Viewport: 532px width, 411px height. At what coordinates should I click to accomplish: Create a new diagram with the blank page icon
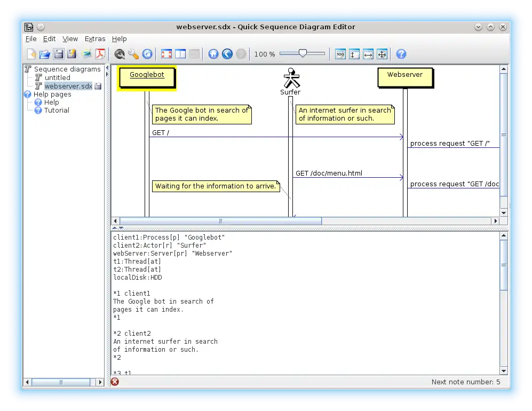coord(31,54)
